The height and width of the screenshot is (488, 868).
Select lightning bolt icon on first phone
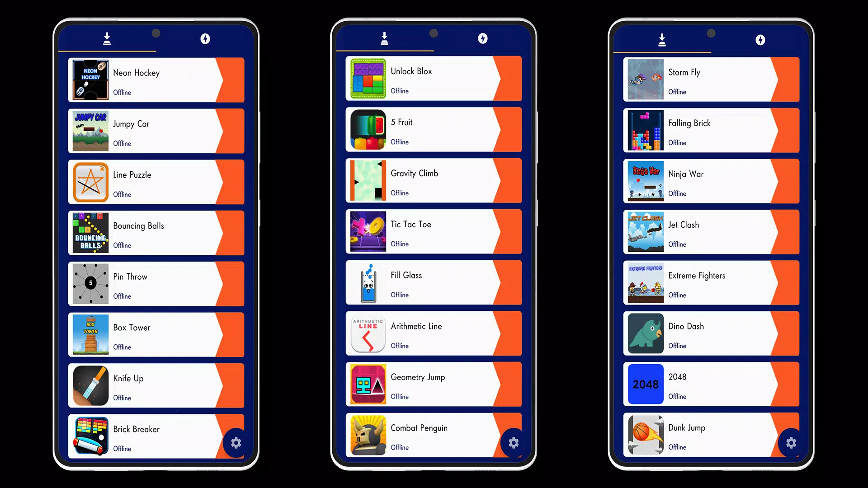click(x=205, y=39)
